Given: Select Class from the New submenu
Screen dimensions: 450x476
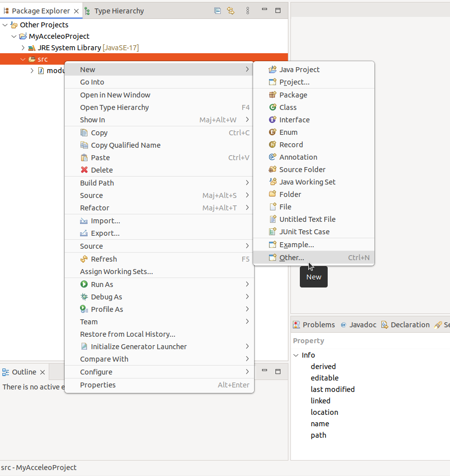Looking at the screenshot, I should pos(287,107).
